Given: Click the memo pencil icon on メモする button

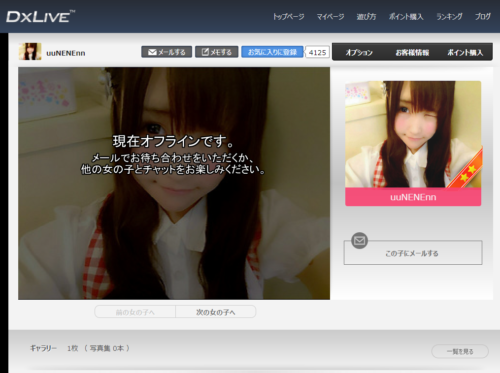Looking at the screenshot, I should (205, 52).
